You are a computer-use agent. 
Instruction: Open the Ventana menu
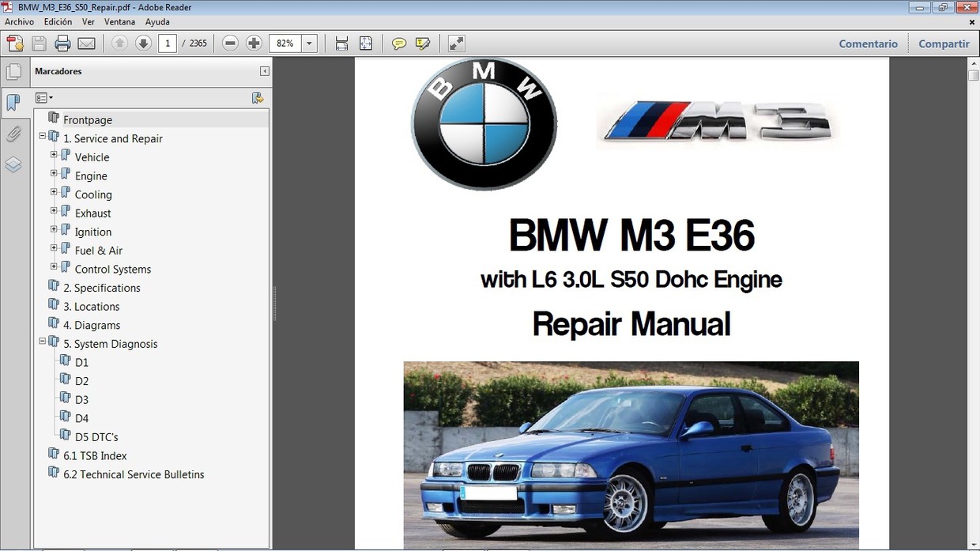click(x=119, y=22)
